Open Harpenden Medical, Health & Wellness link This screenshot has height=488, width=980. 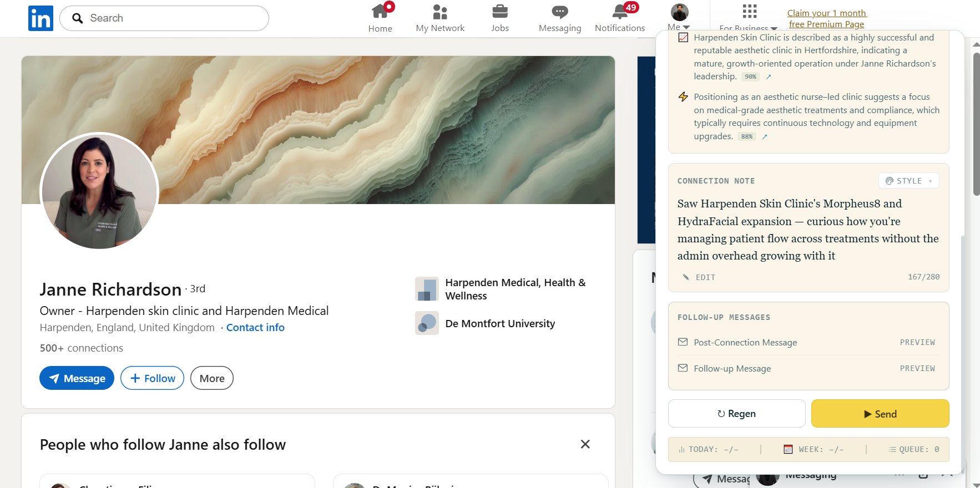click(516, 289)
